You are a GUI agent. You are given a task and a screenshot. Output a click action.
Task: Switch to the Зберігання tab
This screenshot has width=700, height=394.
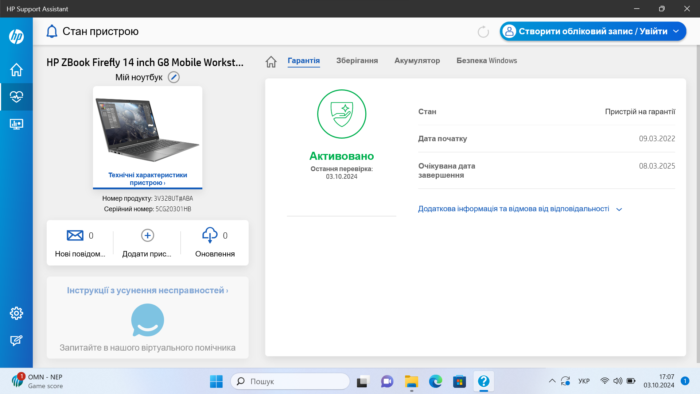point(357,61)
